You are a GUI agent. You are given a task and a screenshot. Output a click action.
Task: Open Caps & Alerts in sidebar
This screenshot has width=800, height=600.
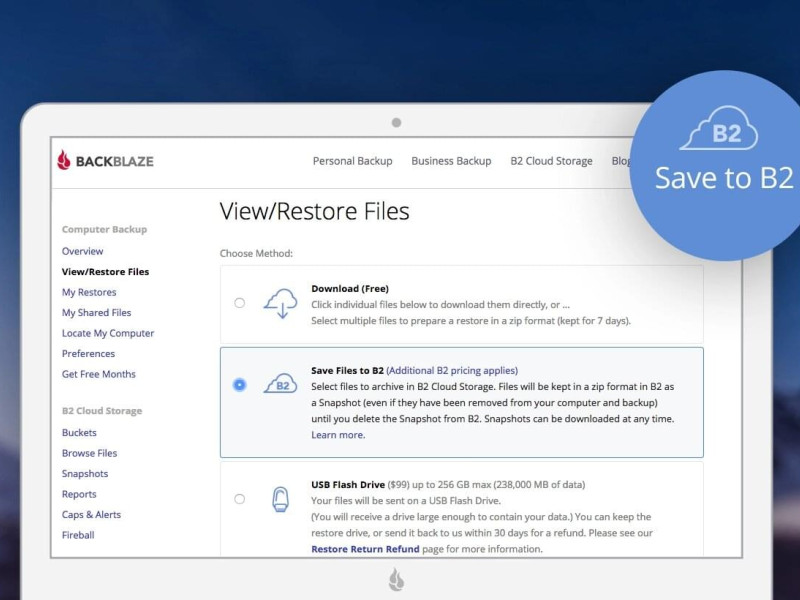(91, 514)
